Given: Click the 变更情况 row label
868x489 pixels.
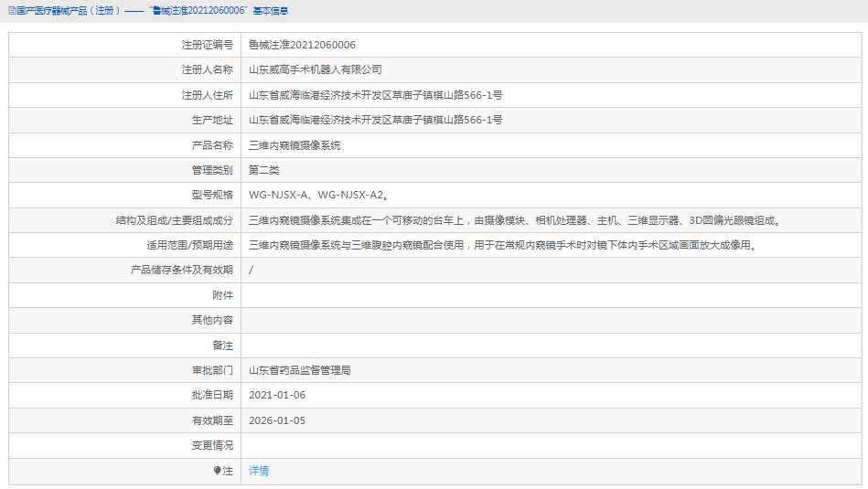Looking at the screenshot, I should click(x=212, y=445).
